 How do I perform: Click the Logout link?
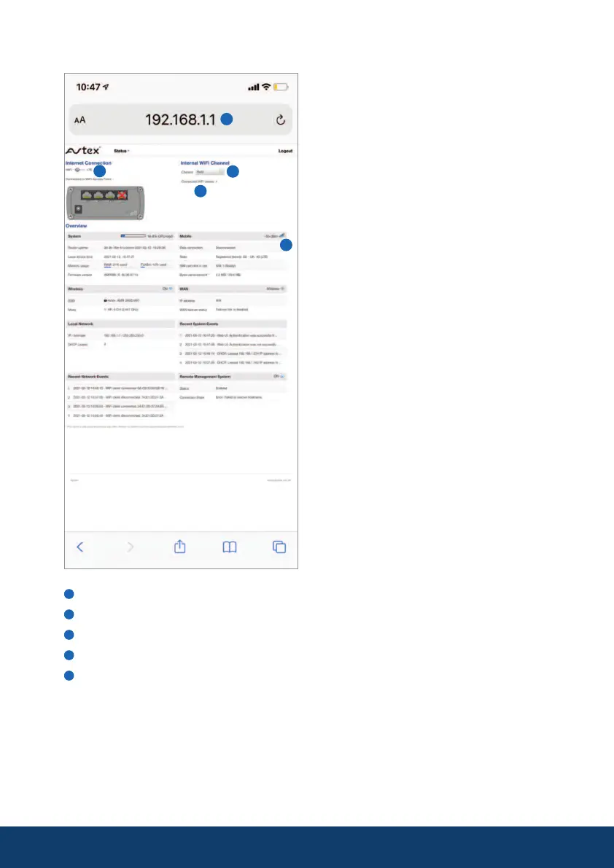coord(285,151)
